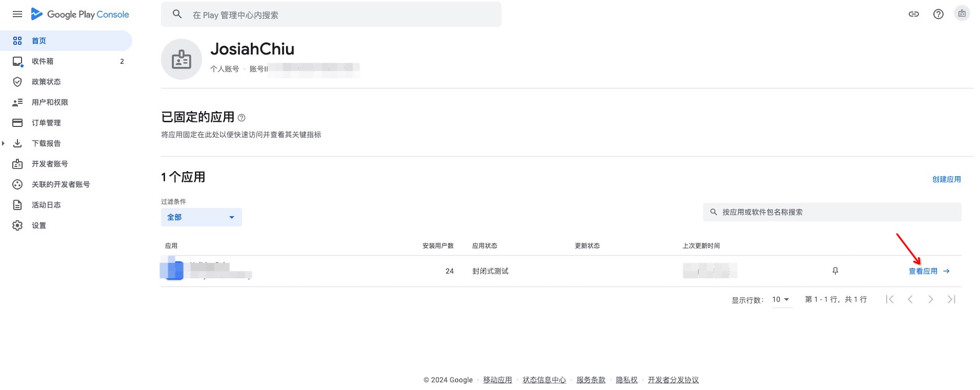Open the 移动应用 footer link
980x390 pixels.
pos(497,380)
